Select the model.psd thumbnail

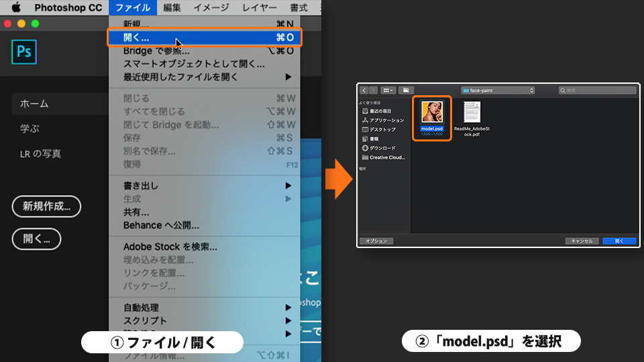pos(432,112)
